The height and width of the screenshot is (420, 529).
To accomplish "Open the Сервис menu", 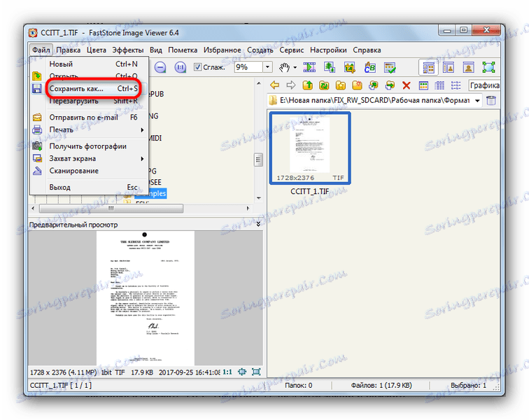I will [x=292, y=50].
